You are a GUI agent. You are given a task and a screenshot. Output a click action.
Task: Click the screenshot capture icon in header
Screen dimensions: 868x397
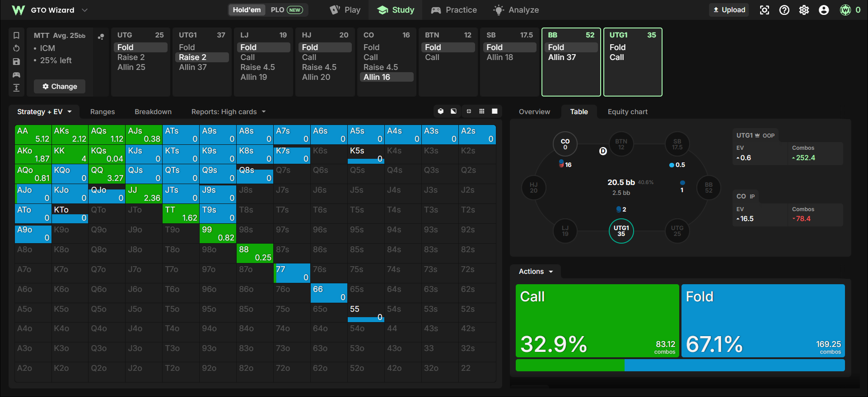tap(764, 10)
